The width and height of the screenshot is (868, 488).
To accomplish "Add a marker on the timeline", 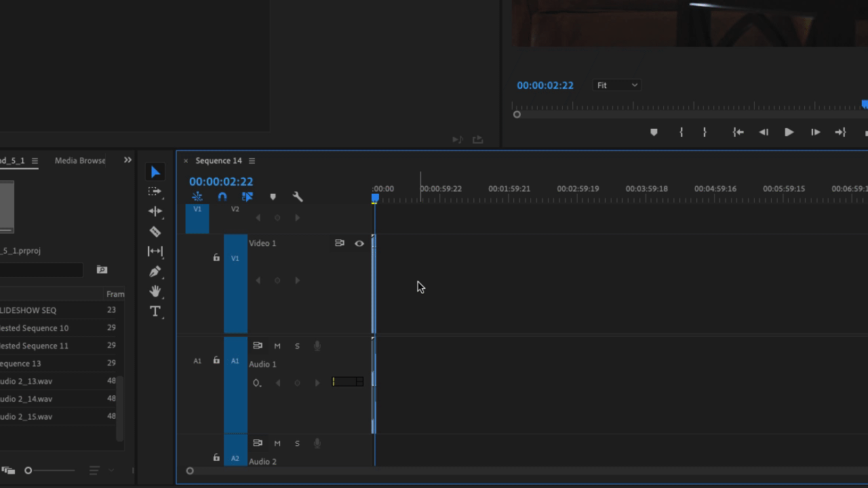I will 273,197.
